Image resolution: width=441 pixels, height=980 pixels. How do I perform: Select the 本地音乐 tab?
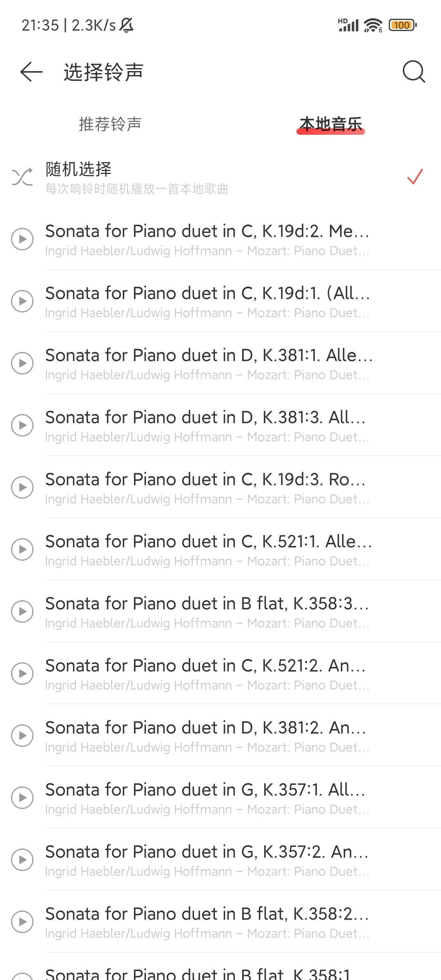coord(330,124)
